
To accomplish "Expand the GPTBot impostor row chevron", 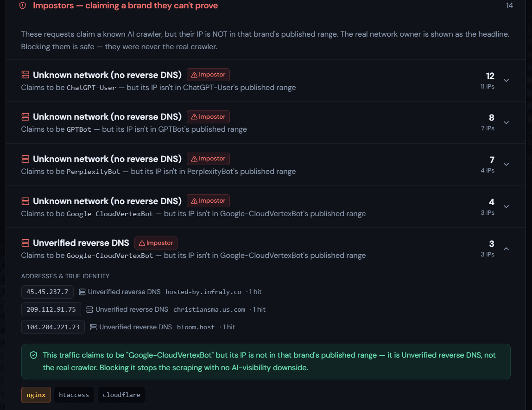I will 506,122.
